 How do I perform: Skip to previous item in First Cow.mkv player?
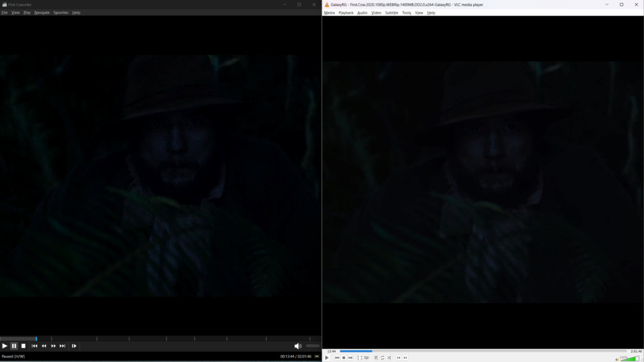35,346
